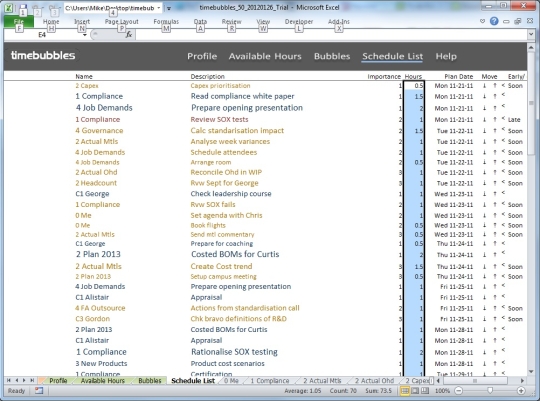540x401 pixels.
Task: Open the Name Box dropdown arrow
Action: (x=85, y=35)
